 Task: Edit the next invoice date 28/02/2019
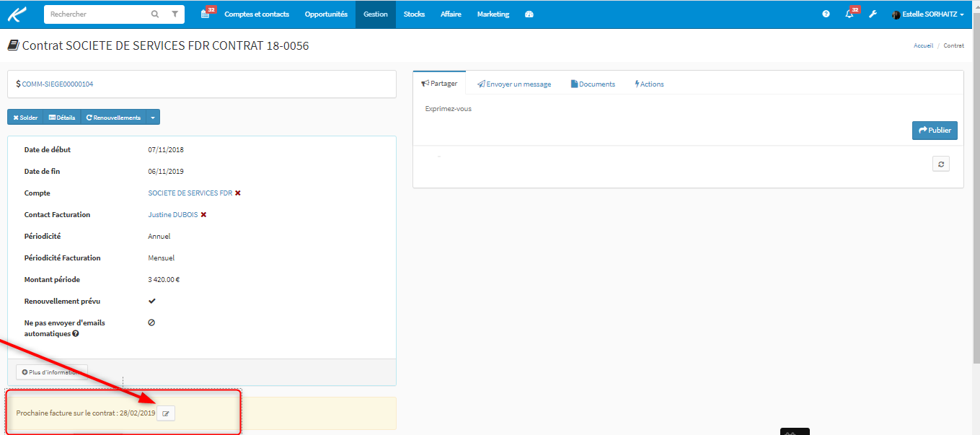tap(166, 413)
